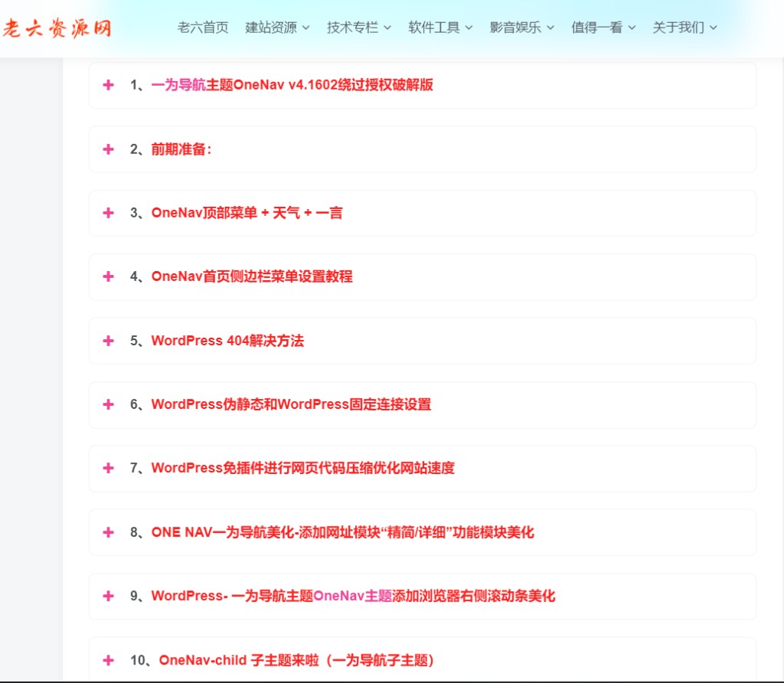Click dropdown chevron beside 建站资源
Viewport: 784px width, 683px height.
[x=306, y=28]
